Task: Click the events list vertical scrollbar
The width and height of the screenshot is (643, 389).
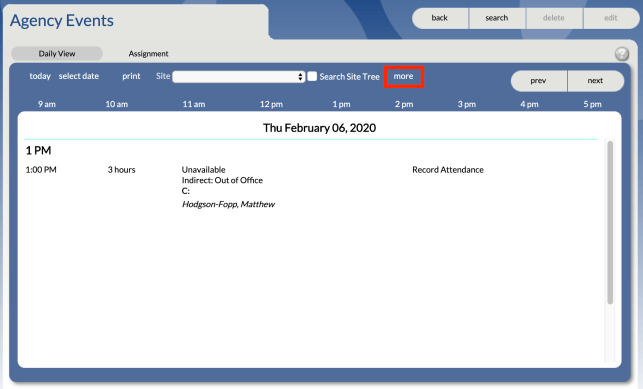Action: [610, 222]
